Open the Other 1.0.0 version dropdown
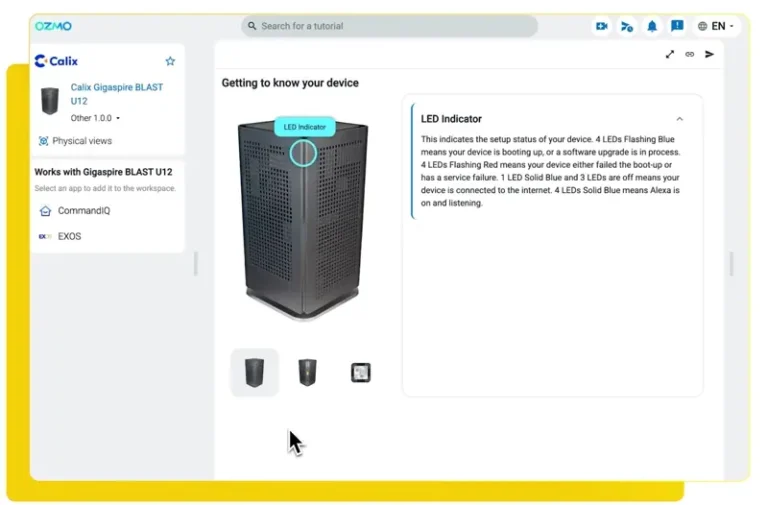 coord(95,118)
